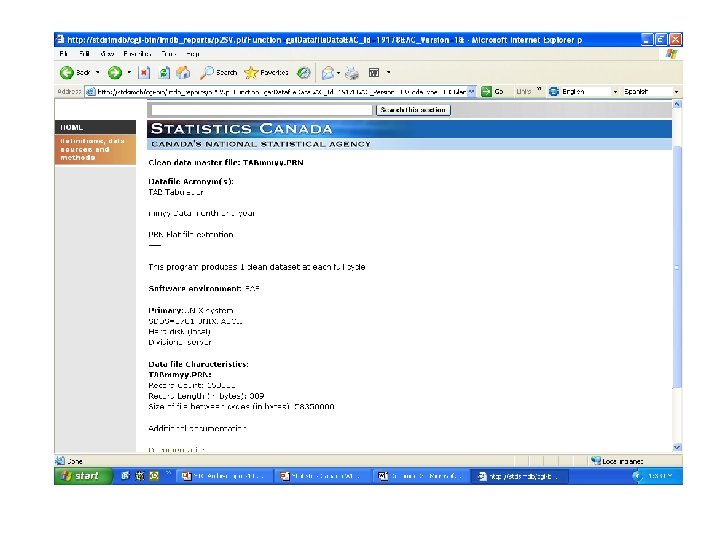This screenshot has height=540, width=720.
Task: Go back using the Back arrow
Action: [x=67, y=73]
